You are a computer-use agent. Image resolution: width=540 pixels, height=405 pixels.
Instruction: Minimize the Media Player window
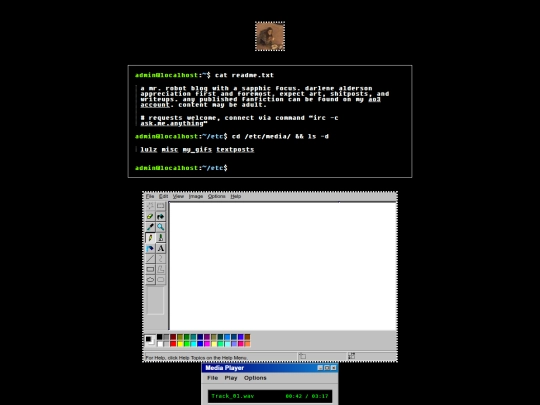pos(320,368)
